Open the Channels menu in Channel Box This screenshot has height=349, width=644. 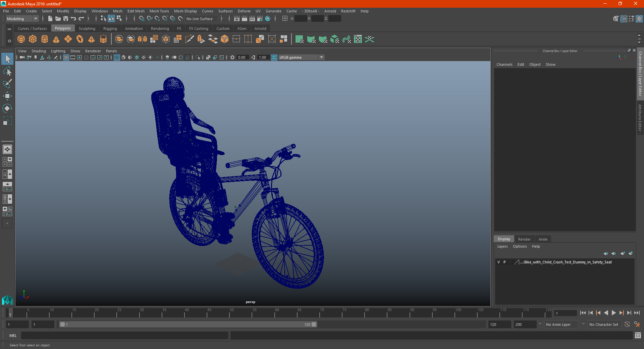504,64
